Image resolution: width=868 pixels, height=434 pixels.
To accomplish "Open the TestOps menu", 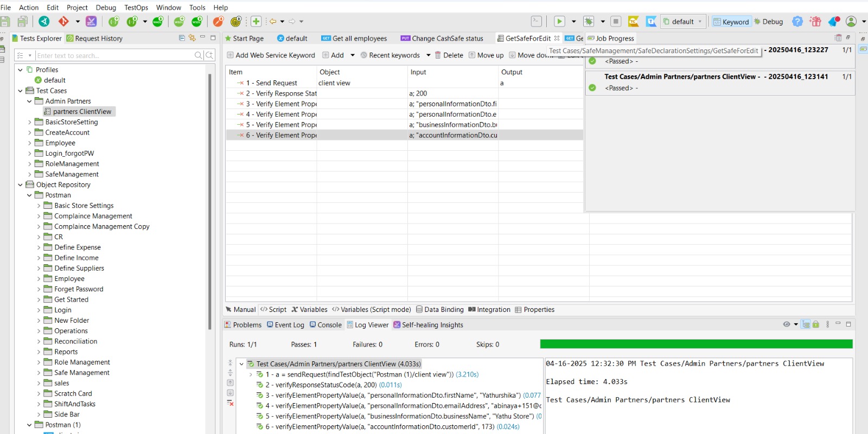I will pyautogui.click(x=136, y=8).
